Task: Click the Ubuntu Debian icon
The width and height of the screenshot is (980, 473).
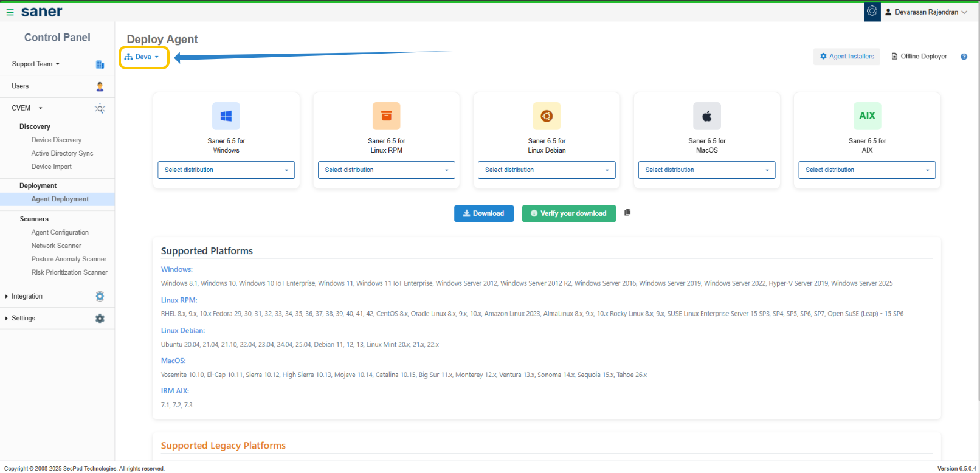Action: [x=547, y=116]
